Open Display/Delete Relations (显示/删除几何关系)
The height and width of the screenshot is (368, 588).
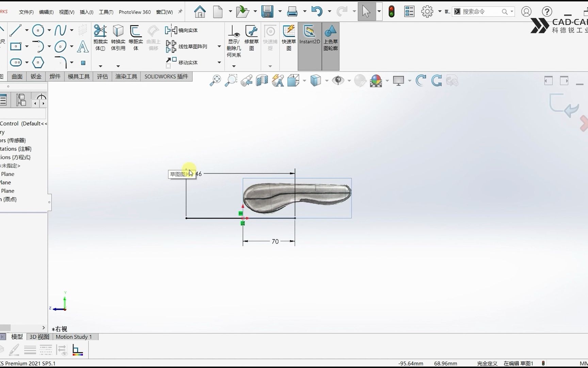coord(234,41)
